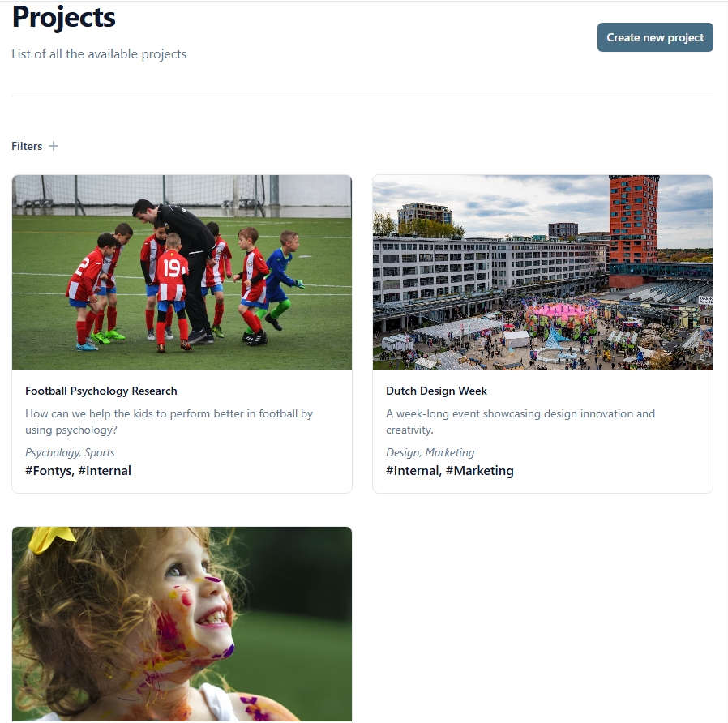Click the 'List of all the available projects' subtitle
The width and height of the screenshot is (728, 723).
coord(99,53)
